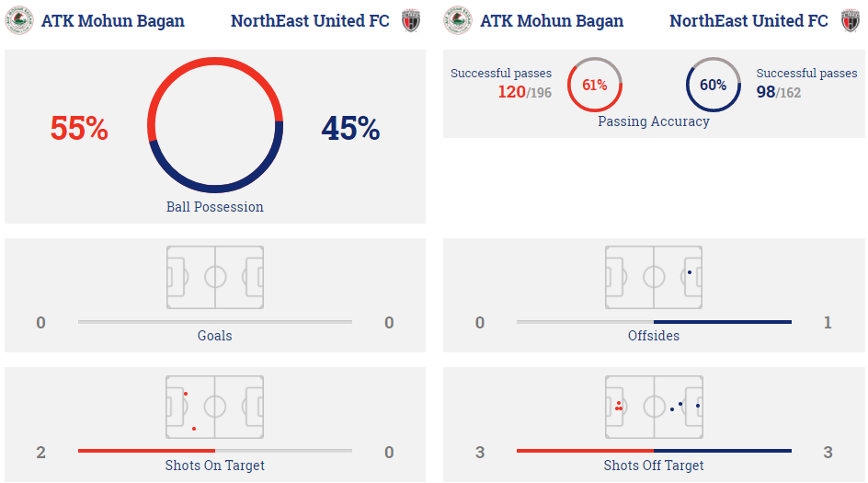Screen dimensions: 868x483
Task: Click the Shots Off Target pitch diagram
Action: click(654, 406)
